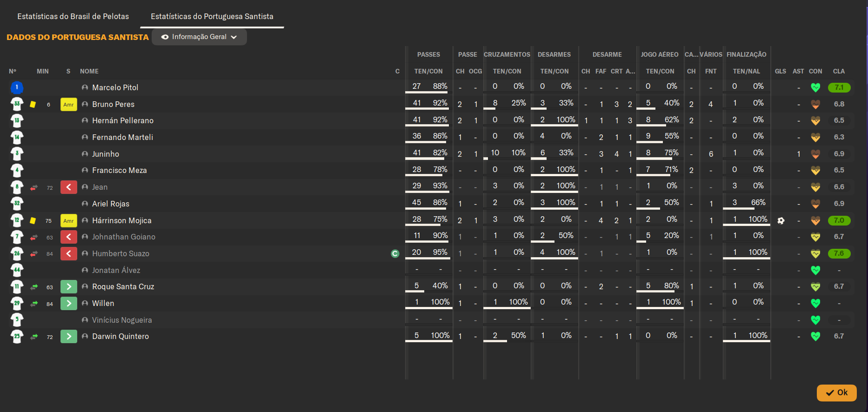The height and width of the screenshot is (412, 868).
Task: Click the red substituted-off arrow for Humberto Suazo
Action: tap(69, 254)
